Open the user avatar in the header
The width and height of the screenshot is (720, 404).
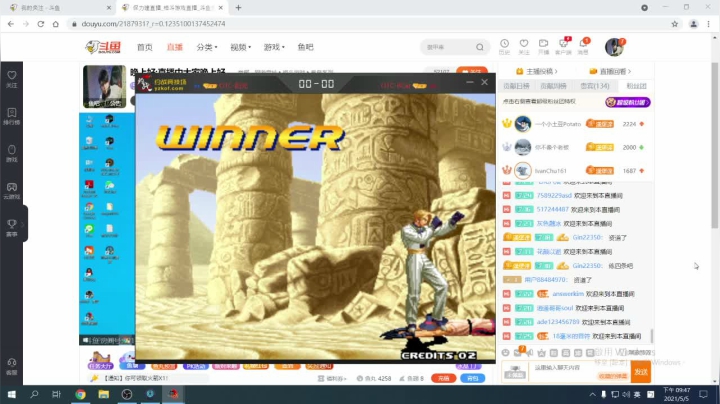point(614,47)
